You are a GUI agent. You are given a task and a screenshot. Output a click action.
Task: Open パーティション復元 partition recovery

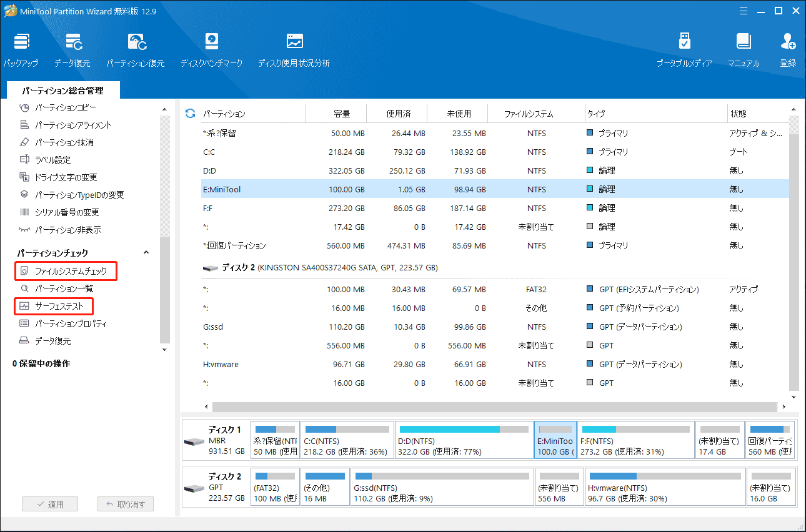point(136,50)
